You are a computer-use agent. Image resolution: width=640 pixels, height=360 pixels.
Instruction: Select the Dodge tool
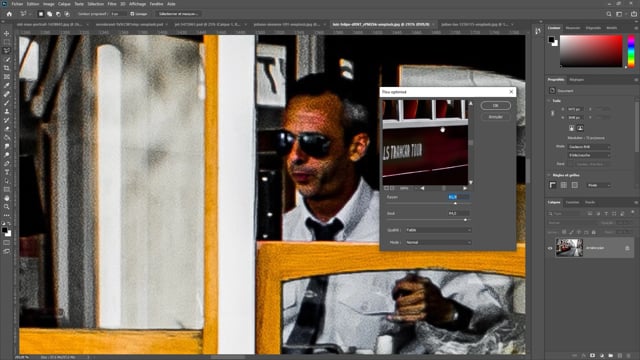pos(7,155)
